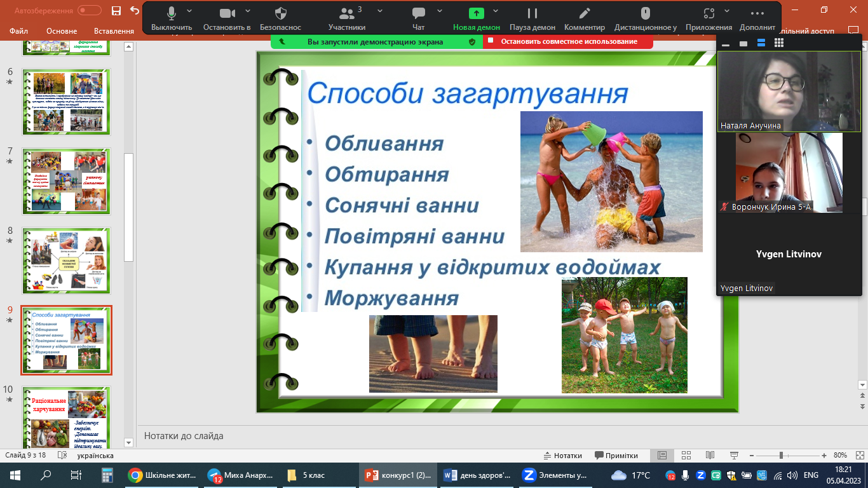Click the volume icon in system tray

pos(792,475)
